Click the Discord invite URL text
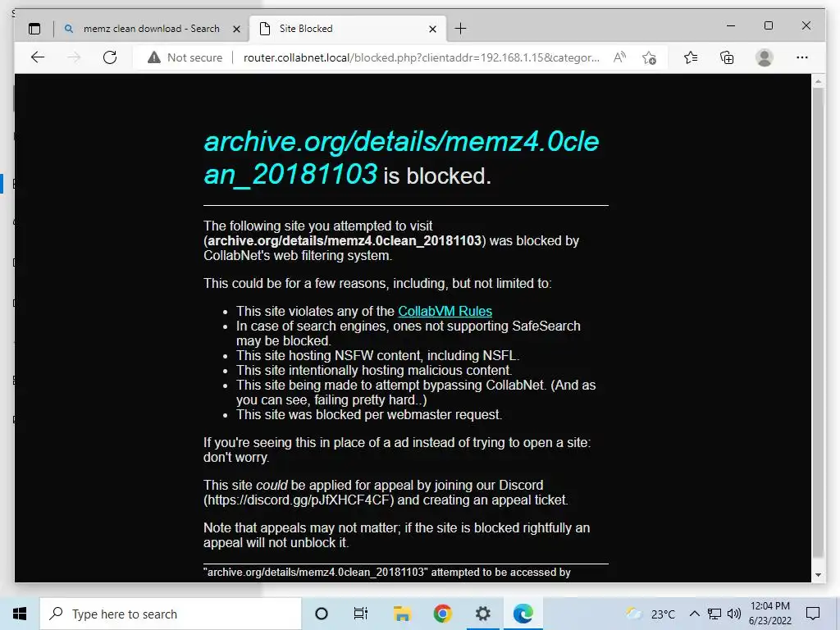840x630 pixels. coord(299,500)
